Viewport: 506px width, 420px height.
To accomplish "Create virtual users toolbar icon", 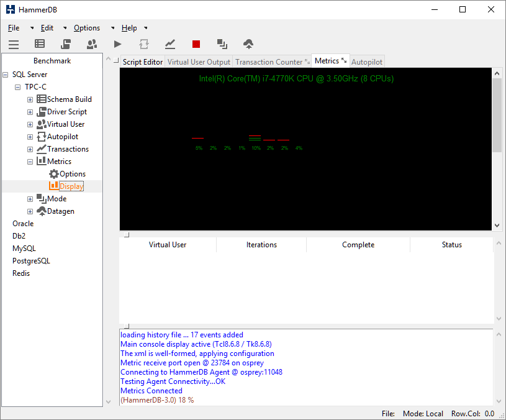I will click(92, 44).
